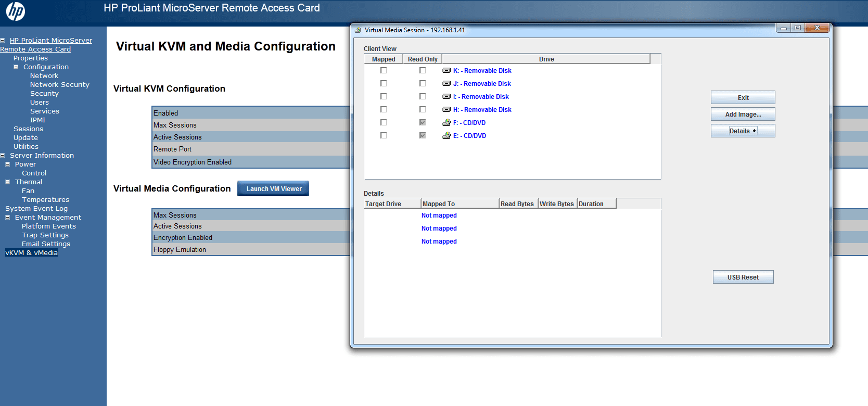868x406 pixels.
Task: Open the Security configuration page
Action: coord(44,93)
